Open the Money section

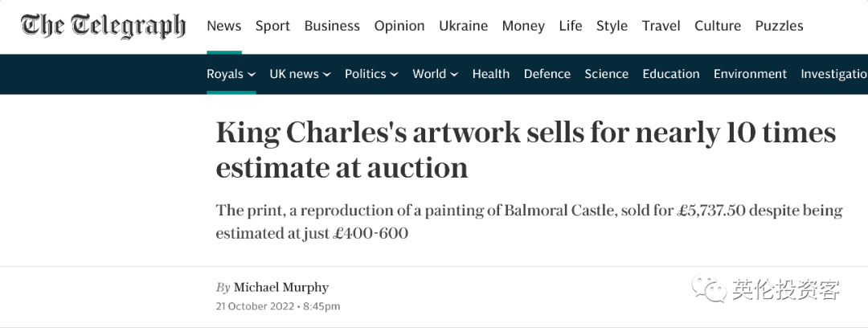coord(523,26)
